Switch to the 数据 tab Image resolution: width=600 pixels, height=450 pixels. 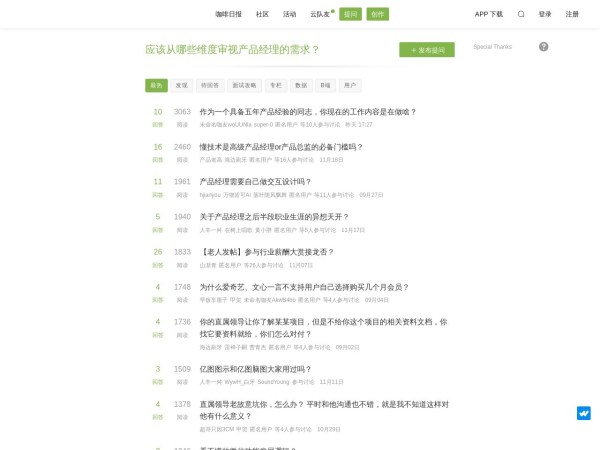[301, 86]
